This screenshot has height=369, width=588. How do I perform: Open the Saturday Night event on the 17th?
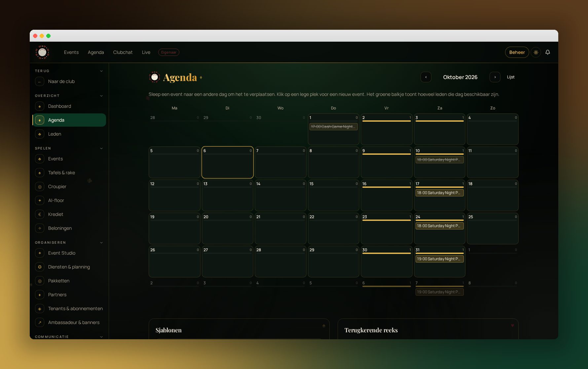click(x=439, y=193)
